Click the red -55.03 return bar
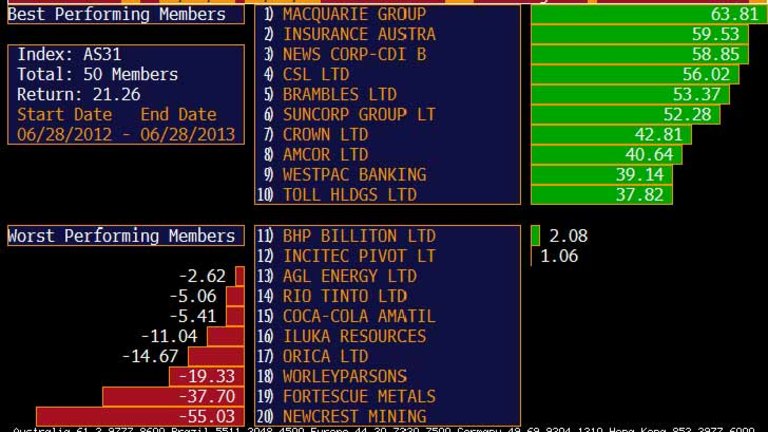Image resolution: width=768 pixels, height=432 pixels. (x=139, y=416)
